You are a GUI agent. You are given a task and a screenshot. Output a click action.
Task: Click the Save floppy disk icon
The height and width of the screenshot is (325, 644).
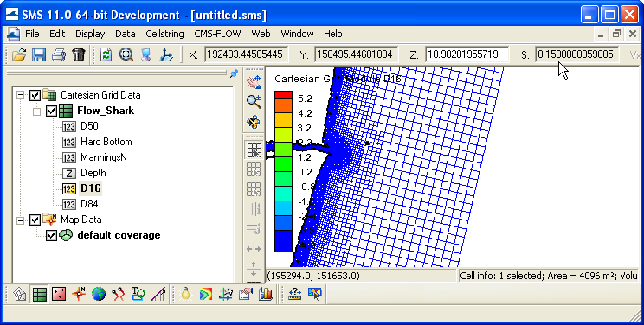point(39,54)
